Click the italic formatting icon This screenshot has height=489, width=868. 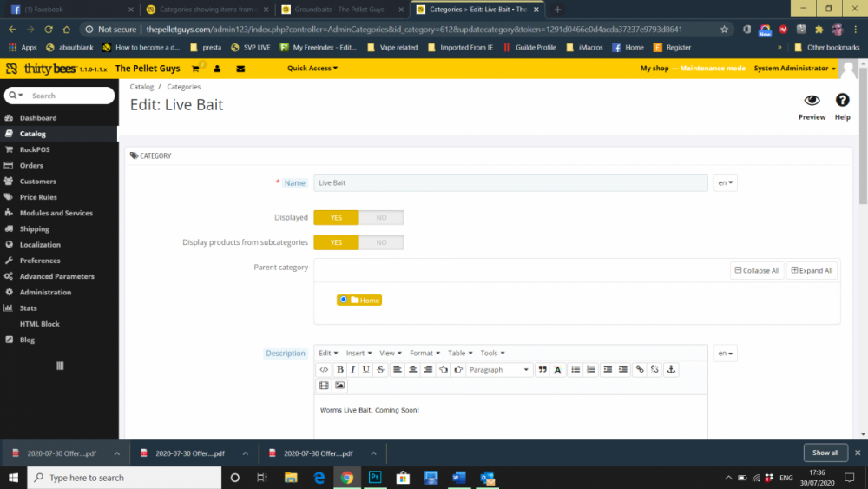coord(352,369)
